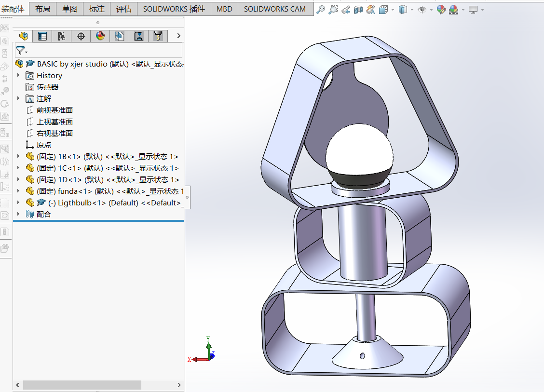This screenshot has height=392, width=544.
Task: Open the MBD ribbon tab
Action: 224,9
